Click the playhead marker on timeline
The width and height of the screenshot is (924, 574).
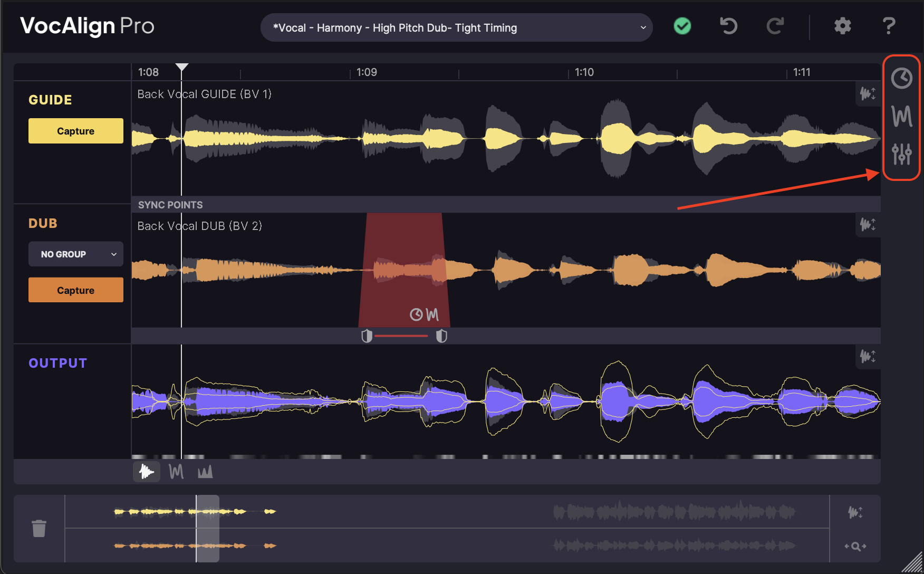click(182, 68)
